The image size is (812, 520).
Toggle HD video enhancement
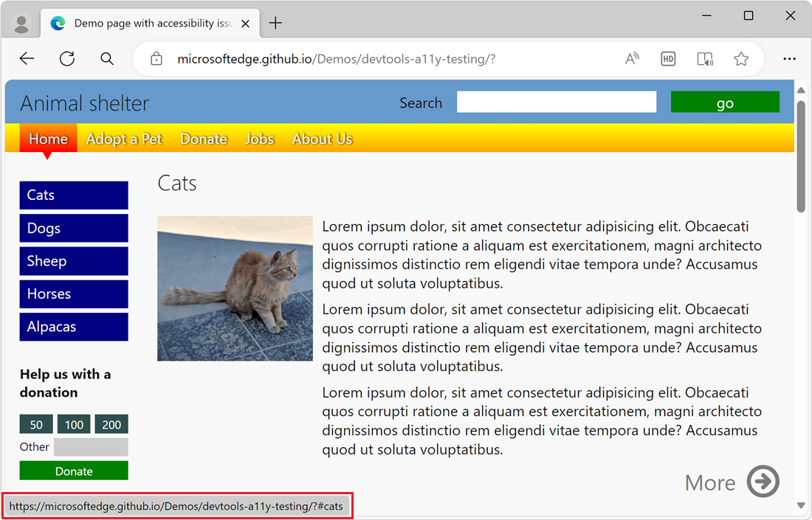(668, 58)
